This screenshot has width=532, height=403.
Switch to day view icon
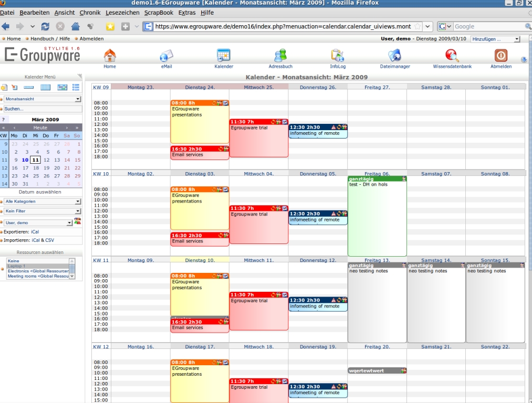coord(28,88)
